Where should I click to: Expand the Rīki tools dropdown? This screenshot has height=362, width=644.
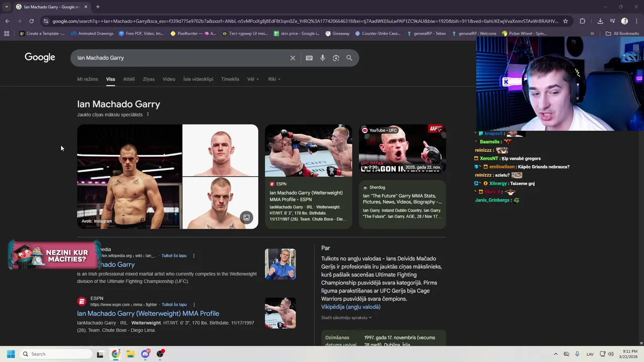[x=274, y=79]
